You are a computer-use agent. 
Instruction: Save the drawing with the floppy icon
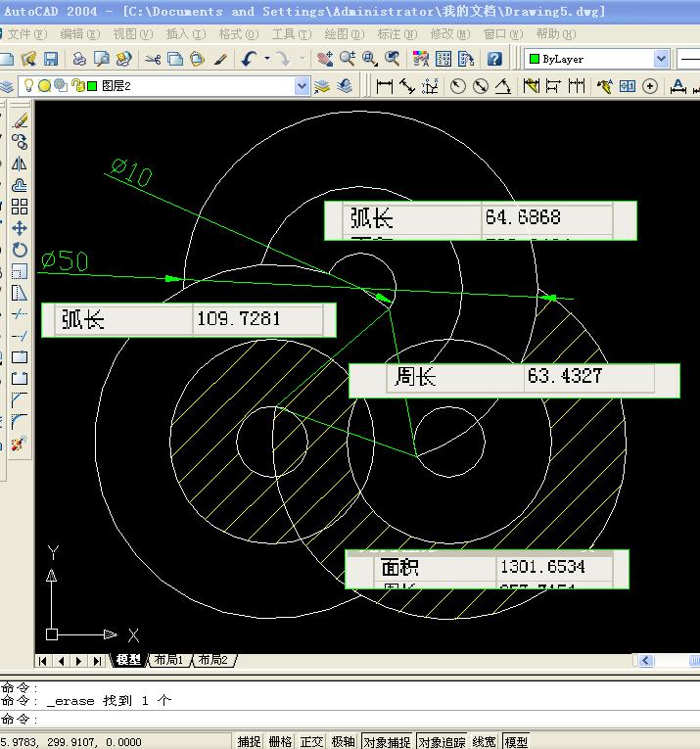coord(50,59)
